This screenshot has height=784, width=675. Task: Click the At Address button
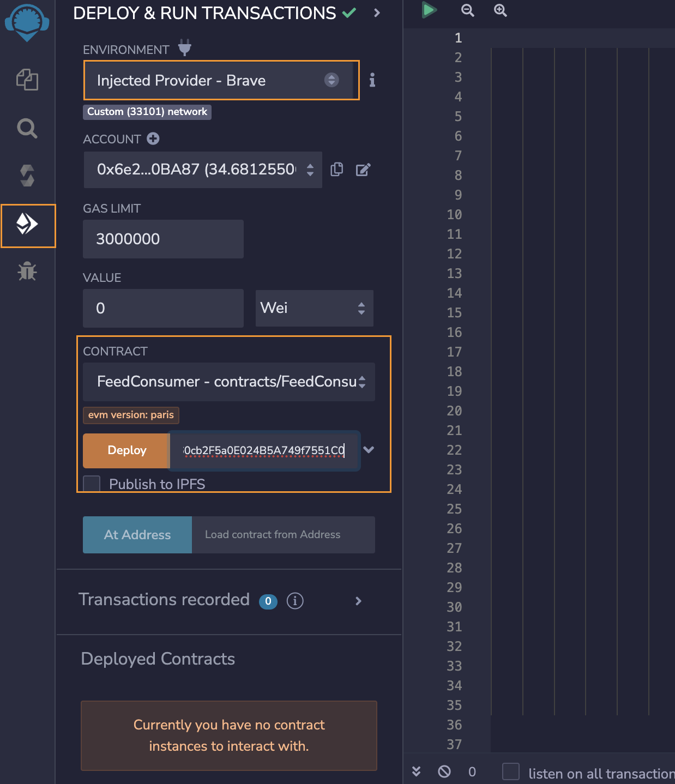(137, 535)
